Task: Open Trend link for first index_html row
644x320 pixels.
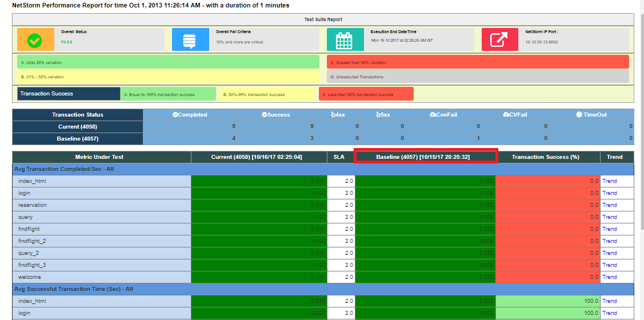Action: (x=610, y=181)
